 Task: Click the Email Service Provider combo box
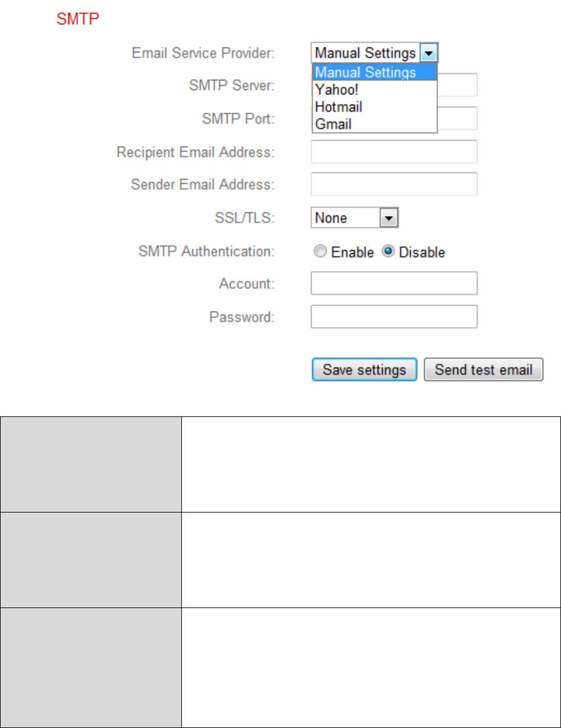point(366,53)
